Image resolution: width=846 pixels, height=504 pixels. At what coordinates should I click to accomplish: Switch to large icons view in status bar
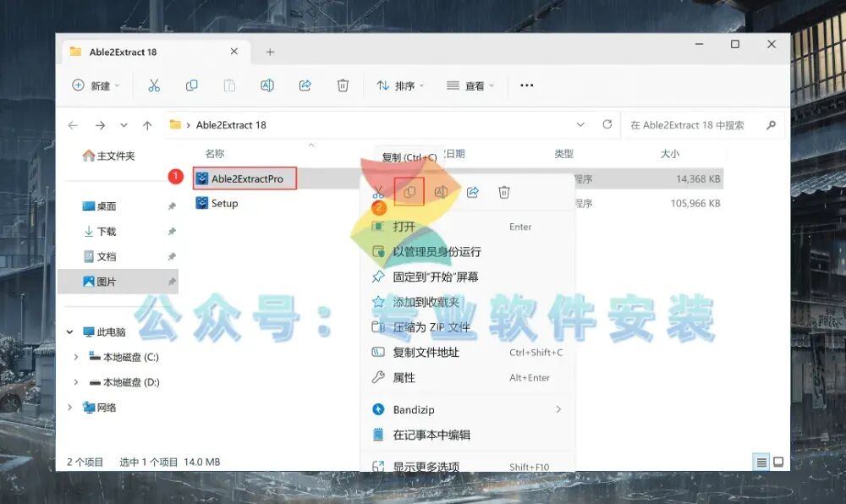(x=778, y=462)
